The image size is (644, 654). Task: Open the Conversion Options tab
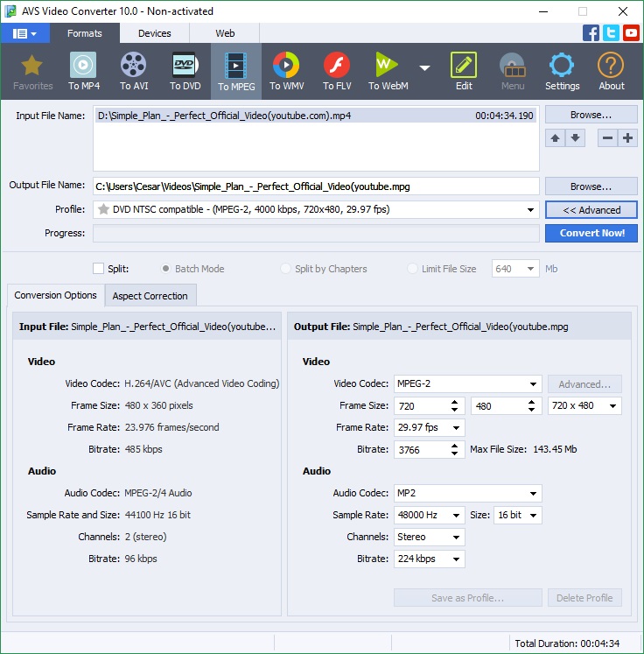tap(55, 295)
